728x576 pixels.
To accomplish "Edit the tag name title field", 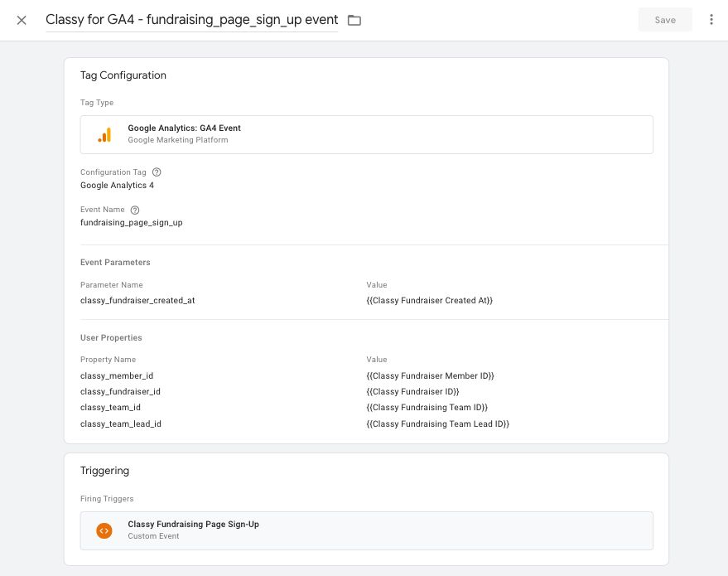I will tap(192, 20).
